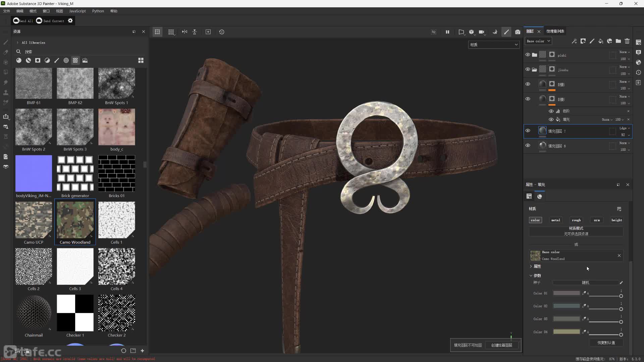Screen dimensions: 644x362
Task: Toggle the nrm channel button
Action: (596, 220)
